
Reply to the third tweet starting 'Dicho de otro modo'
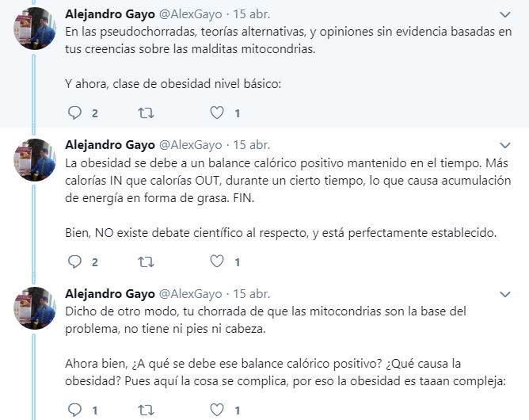[75, 410]
